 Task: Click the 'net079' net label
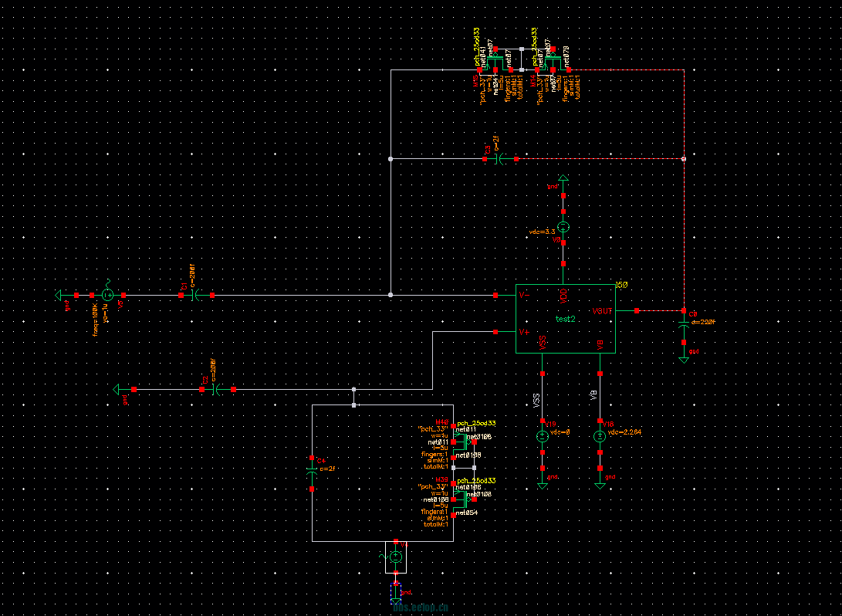(567, 56)
